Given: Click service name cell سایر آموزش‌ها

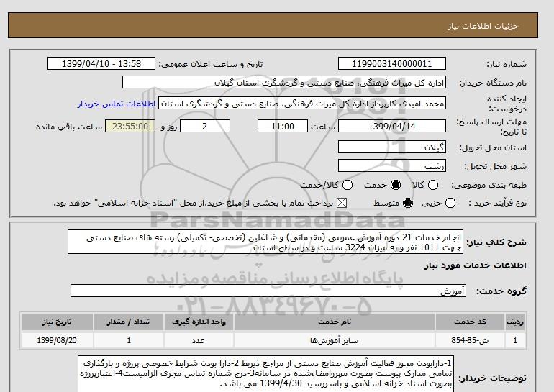Looking at the screenshot, I should [335, 340].
